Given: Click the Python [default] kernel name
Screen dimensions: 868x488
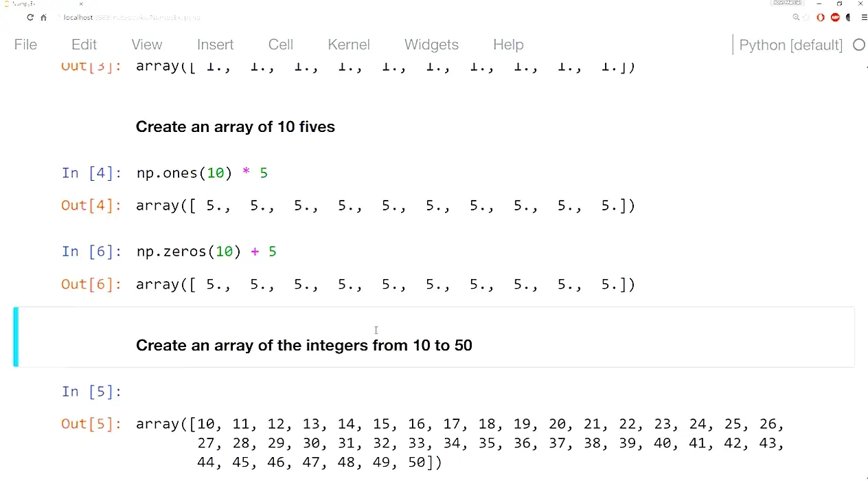Looking at the screenshot, I should (790, 45).
